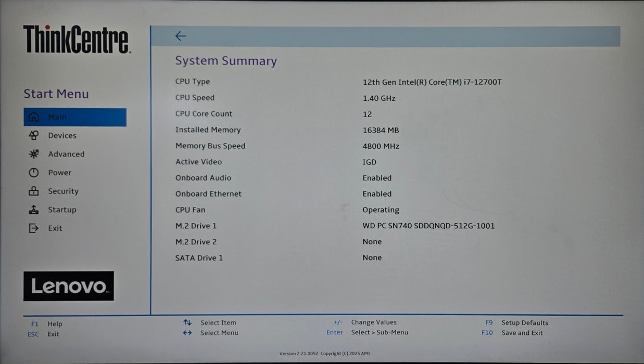Click the Installed Memory label
This screenshot has height=364, width=644.
pos(208,130)
